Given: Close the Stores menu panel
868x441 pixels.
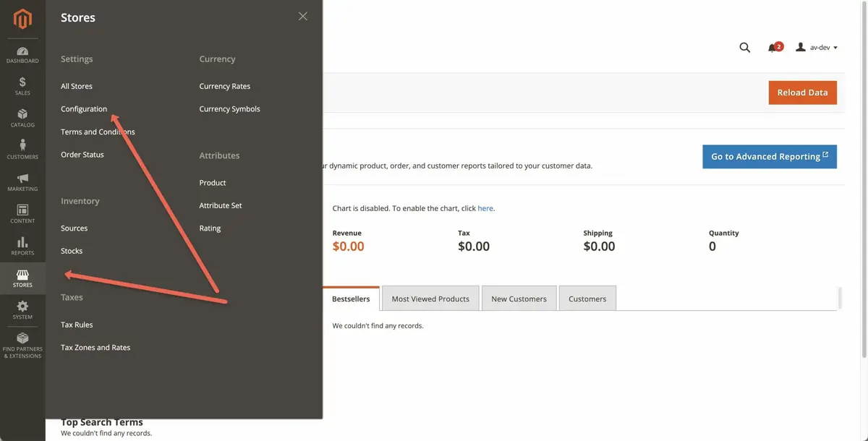Looking at the screenshot, I should 302,17.
